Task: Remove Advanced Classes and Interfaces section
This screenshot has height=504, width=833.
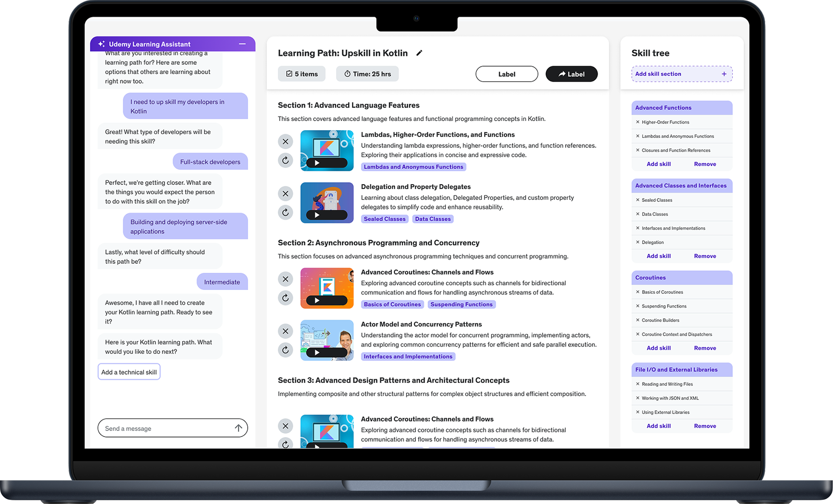Action: point(705,256)
